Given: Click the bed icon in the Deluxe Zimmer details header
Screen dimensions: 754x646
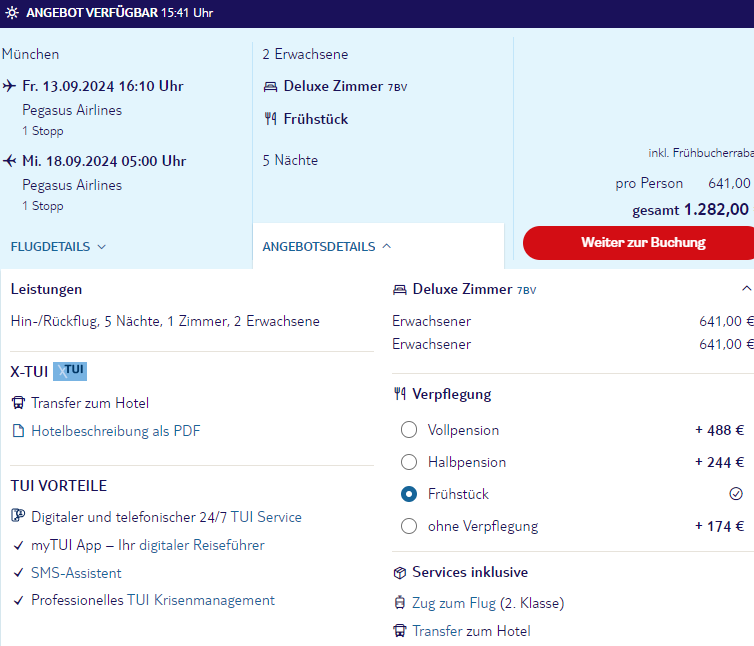Looking at the screenshot, I should tap(400, 290).
